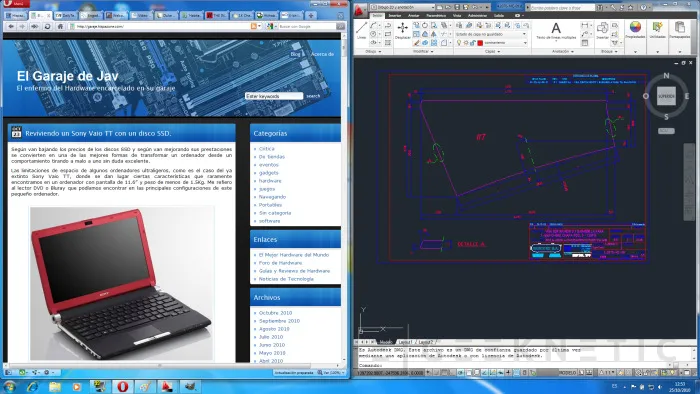Switch to the Layout1 drawing tab
This screenshot has width=700, height=394.
(x=405, y=342)
